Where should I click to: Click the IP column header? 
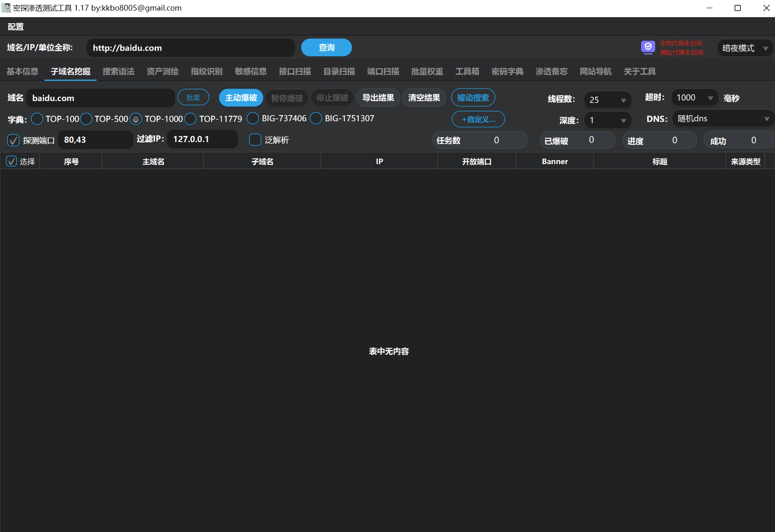[x=379, y=162]
